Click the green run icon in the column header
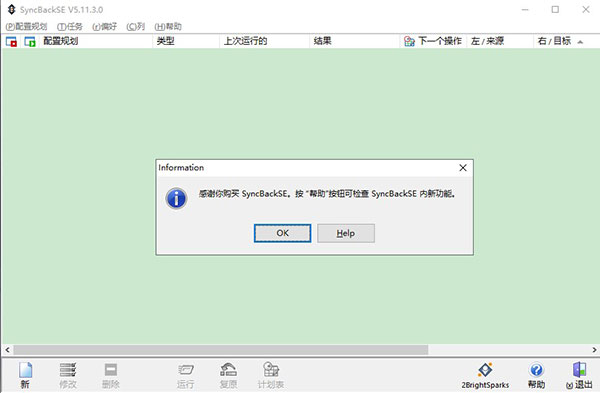The image size is (600, 393). [x=30, y=41]
